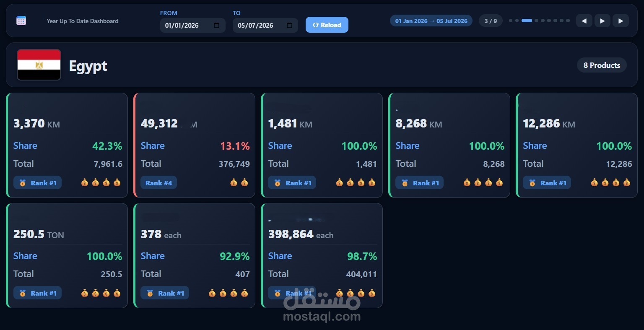Viewport: 644px width, 330px height.
Task: Click last money bag icon in 8,268 KM card
Action: [x=499, y=182]
